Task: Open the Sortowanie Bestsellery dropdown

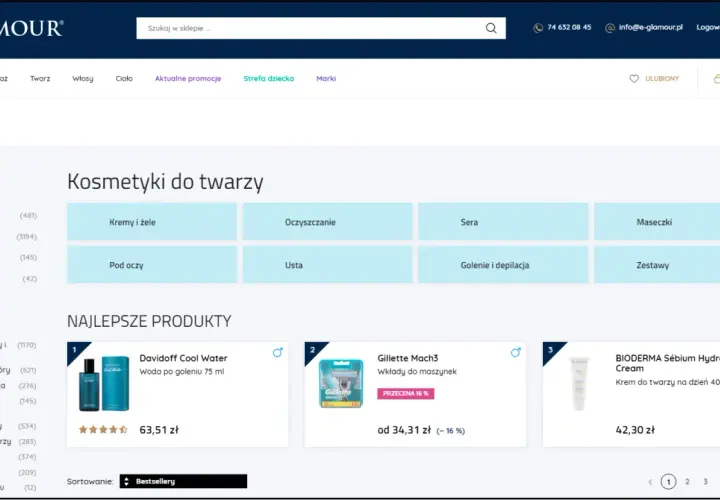Action: tap(183, 481)
